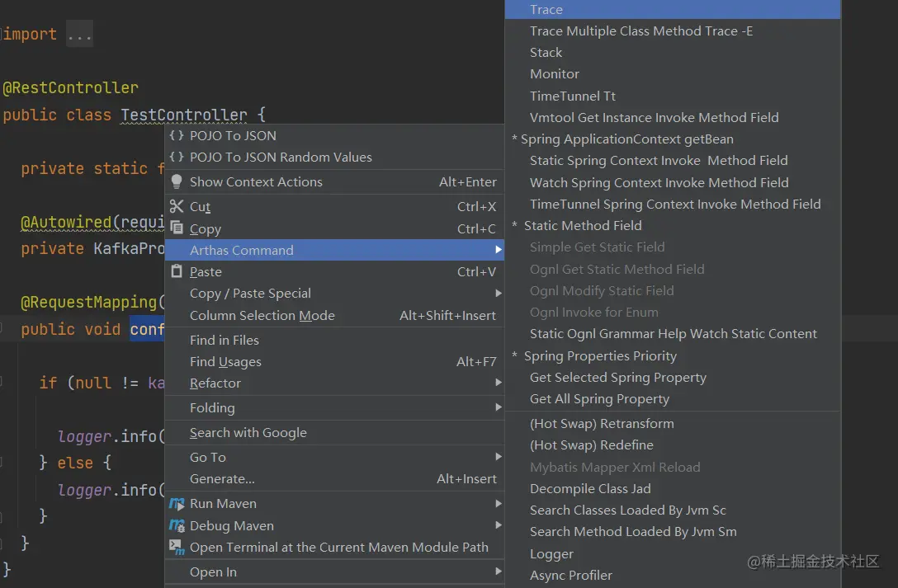Select the highlighted Trace command
898x588 pixels.
(x=673, y=9)
